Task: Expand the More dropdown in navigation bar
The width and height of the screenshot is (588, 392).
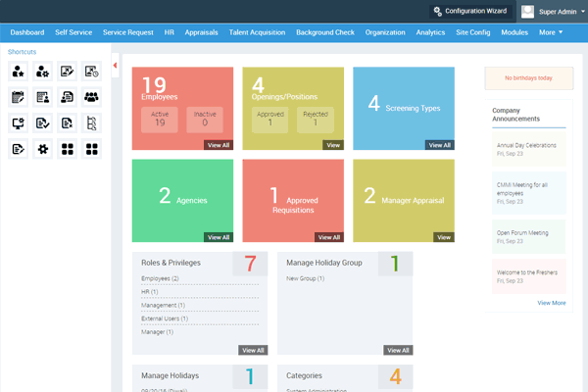Action: point(550,32)
